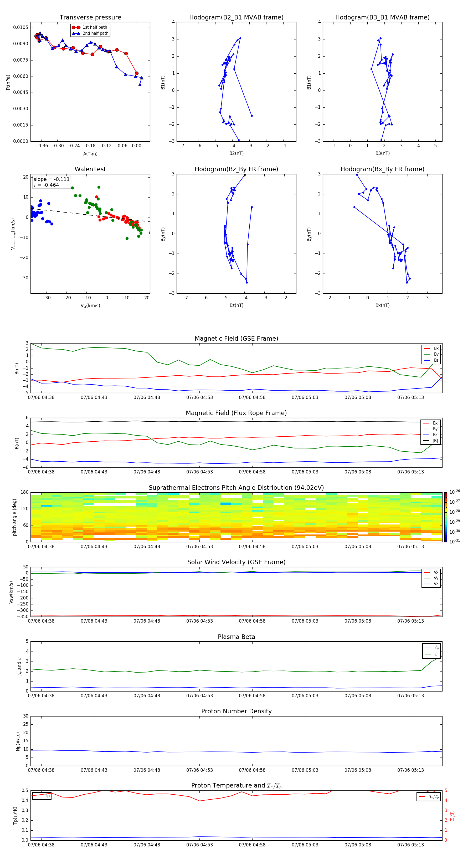Click the "B3(nT)" x-axis label
473x868 pixels.
[382, 153]
